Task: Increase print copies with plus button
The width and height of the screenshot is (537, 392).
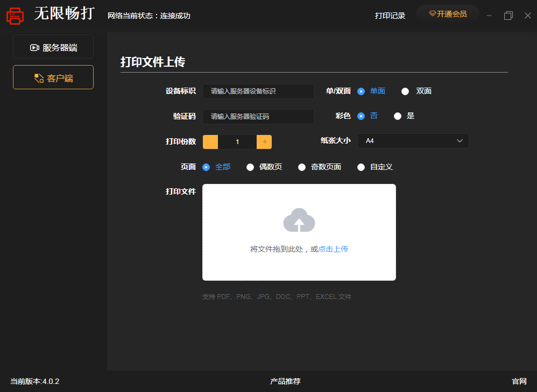Action: point(264,142)
